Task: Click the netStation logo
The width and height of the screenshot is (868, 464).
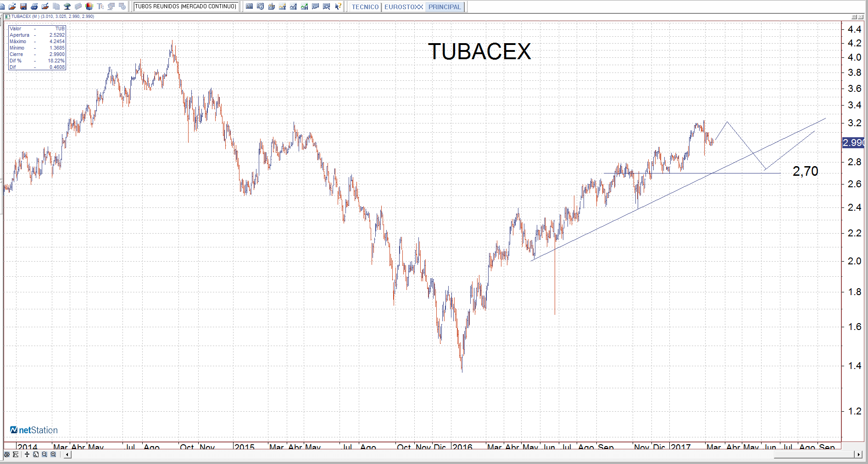Action: (34, 430)
